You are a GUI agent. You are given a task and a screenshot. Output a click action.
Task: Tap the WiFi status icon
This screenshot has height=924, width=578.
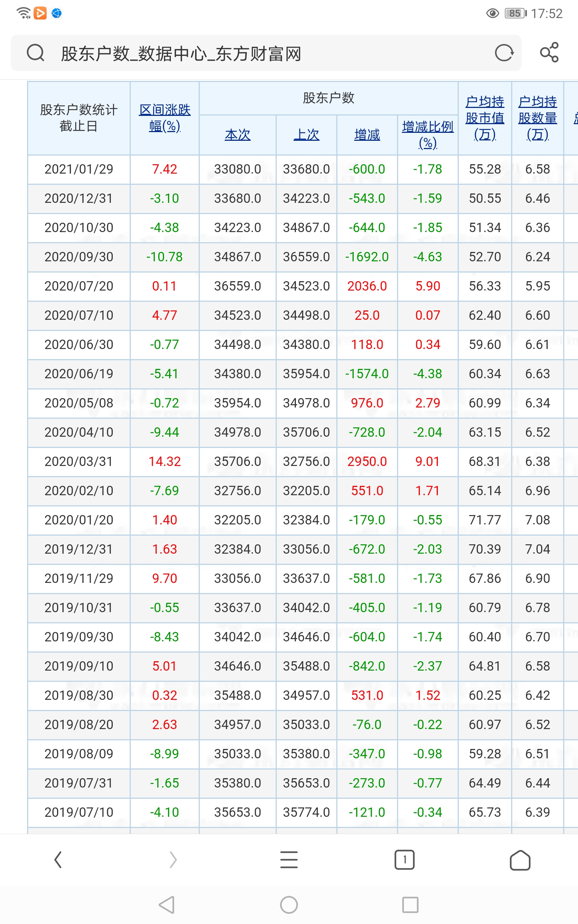coord(24,13)
